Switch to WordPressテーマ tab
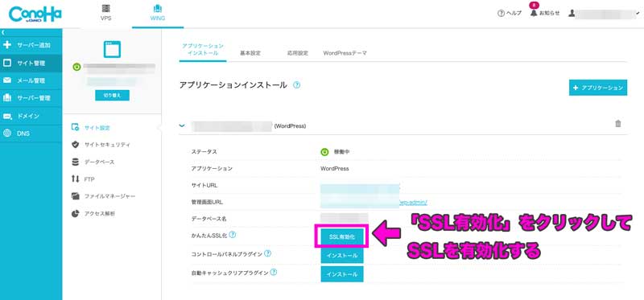 [345, 53]
